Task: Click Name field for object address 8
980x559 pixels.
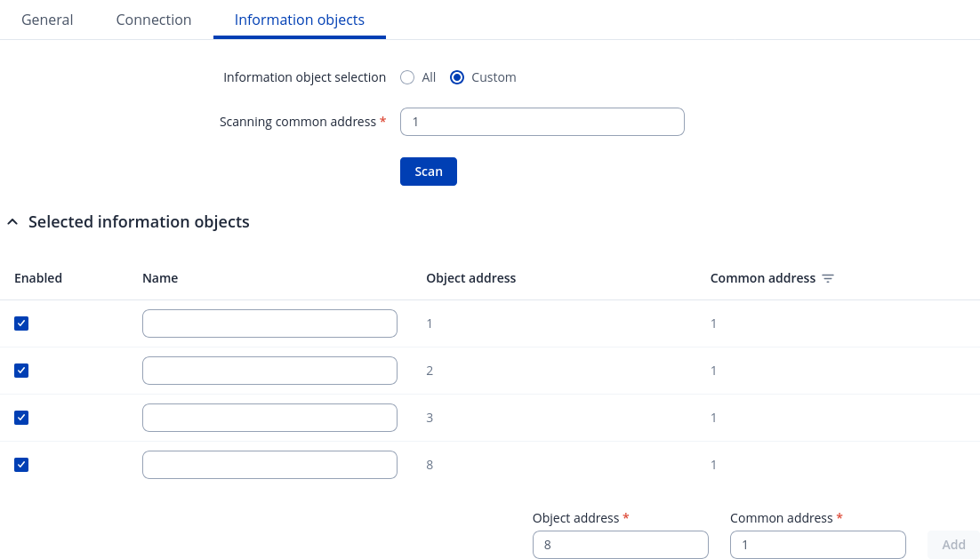Action: (269, 465)
